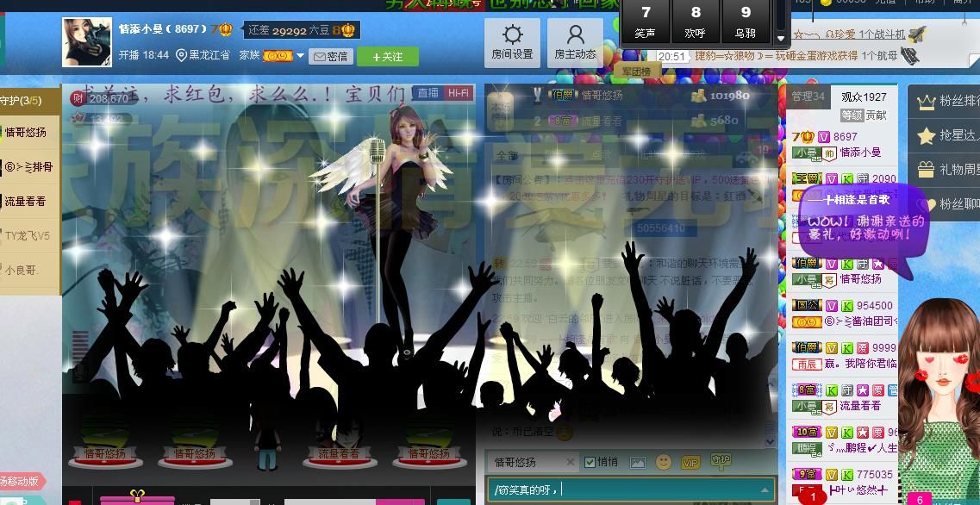Click the picture upload icon in chat
This screenshot has width=980, height=505.
pyautogui.click(x=637, y=463)
